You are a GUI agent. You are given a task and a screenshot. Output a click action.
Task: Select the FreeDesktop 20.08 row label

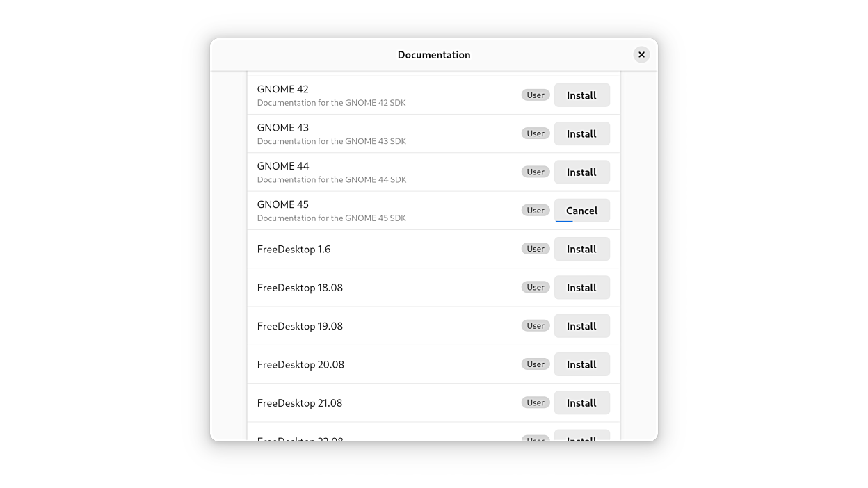pyautogui.click(x=300, y=364)
